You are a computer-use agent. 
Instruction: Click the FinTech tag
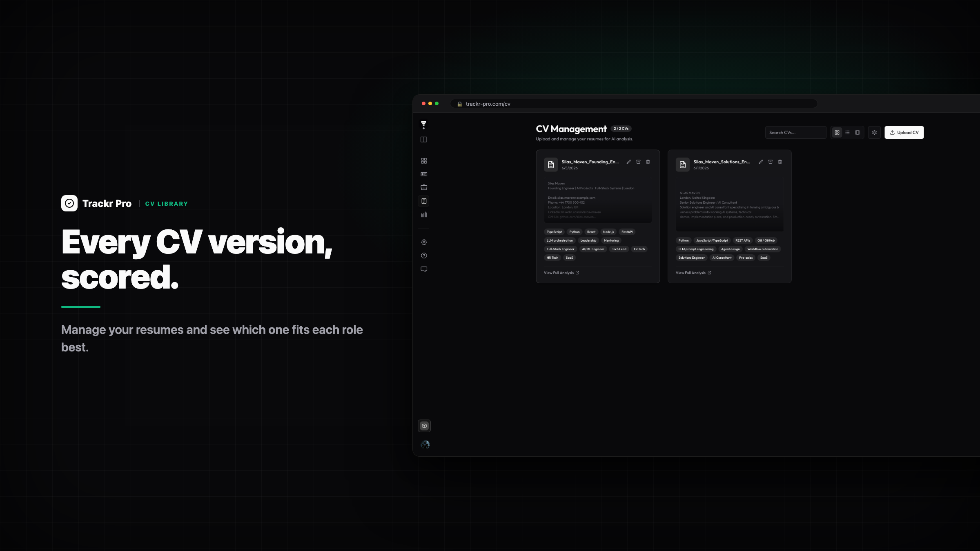pos(639,249)
